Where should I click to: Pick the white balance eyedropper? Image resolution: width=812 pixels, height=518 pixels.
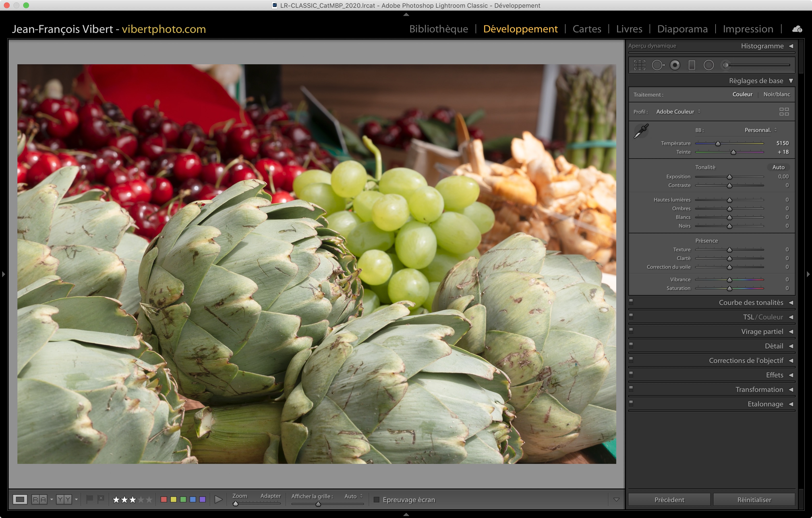tap(641, 131)
